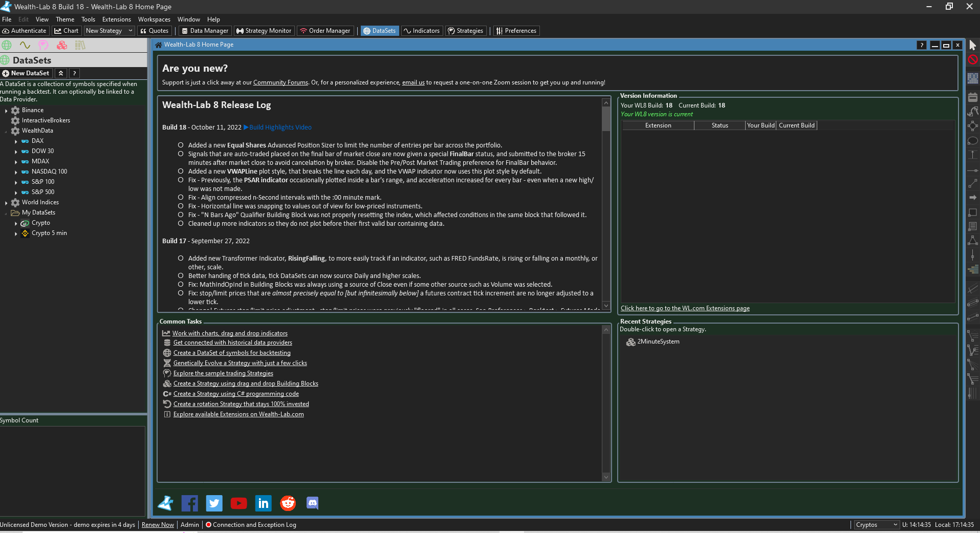
Task: Click the Data Manager toolbar button
Action: pyautogui.click(x=205, y=31)
